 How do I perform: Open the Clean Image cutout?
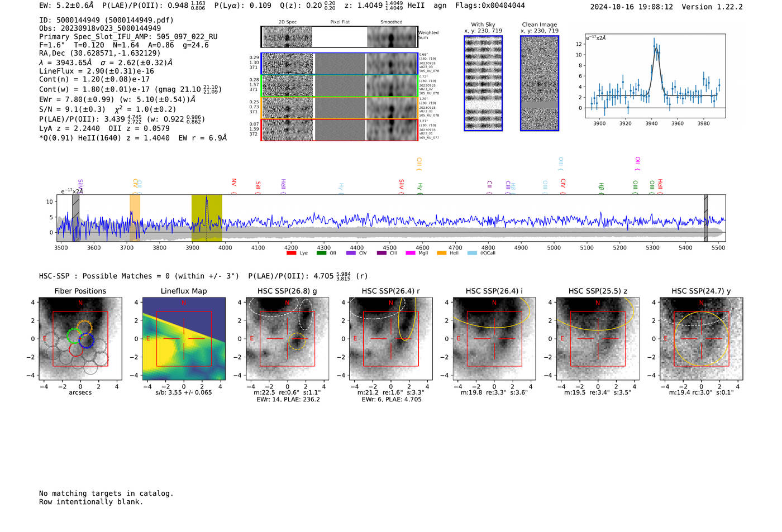coord(540,83)
